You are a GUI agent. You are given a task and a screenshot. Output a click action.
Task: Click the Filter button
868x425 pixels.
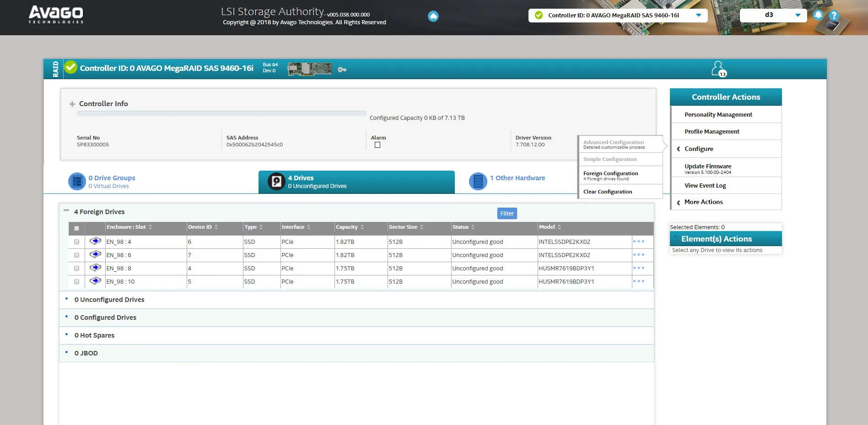click(507, 213)
